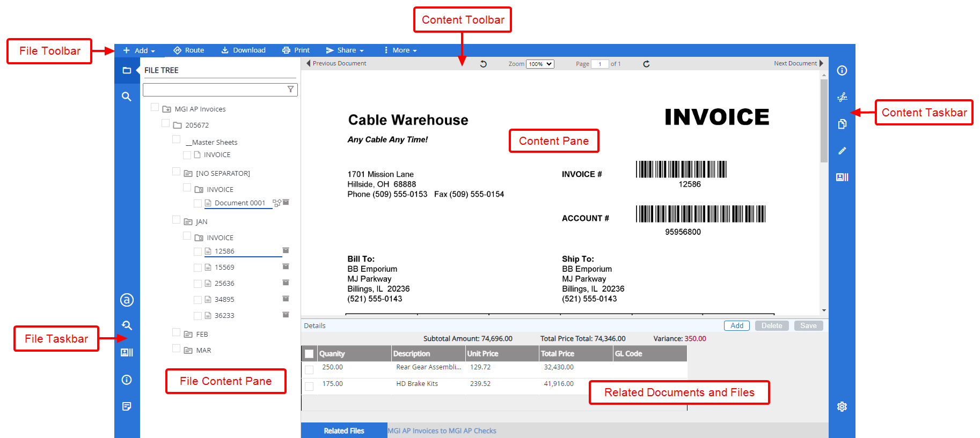
Task: Click the search icon in File Taskbar
Action: [x=127, y=96]
